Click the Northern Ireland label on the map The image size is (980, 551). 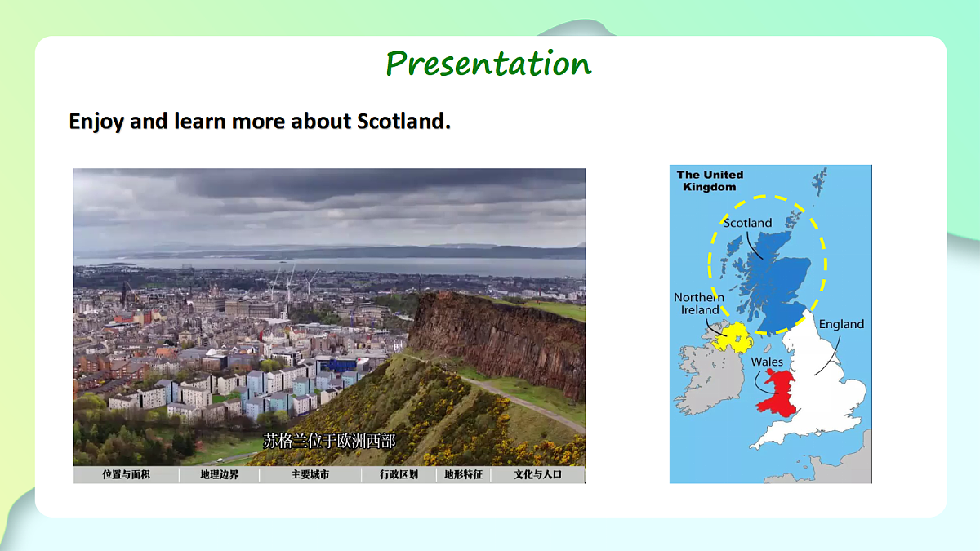pos(699,304)
